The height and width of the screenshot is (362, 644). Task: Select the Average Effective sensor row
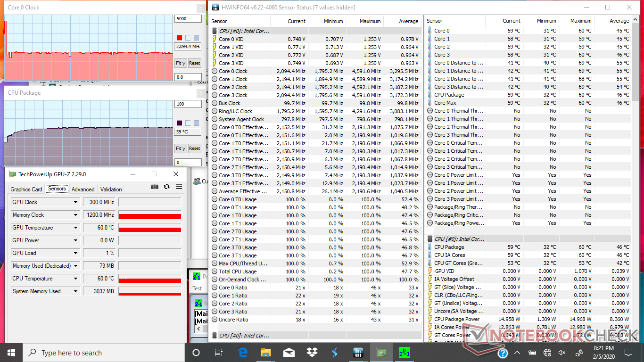click(315, 191)
